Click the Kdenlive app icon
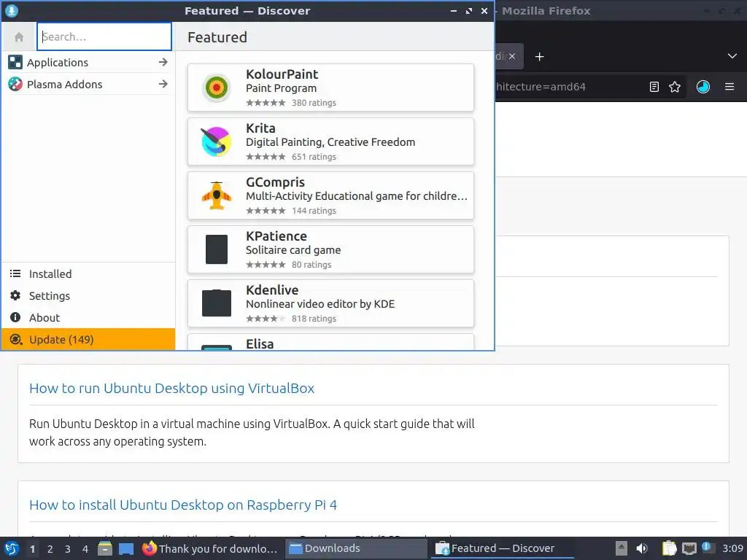Screen dimensions: 747x560 pos(216,303)
